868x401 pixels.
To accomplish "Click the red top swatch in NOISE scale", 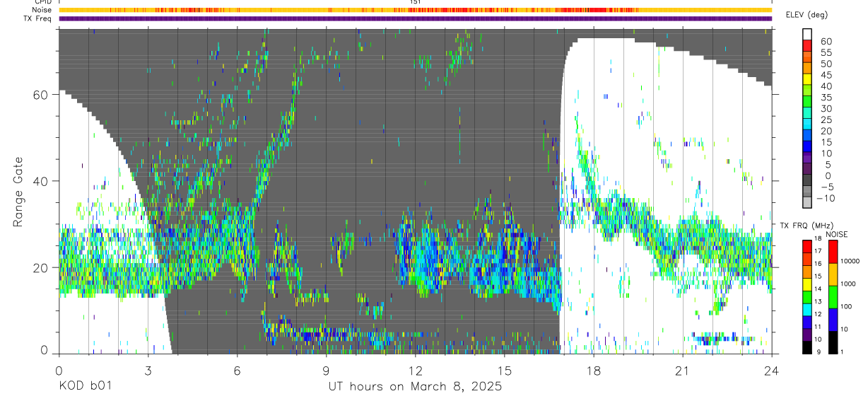I will pos(833,252).
